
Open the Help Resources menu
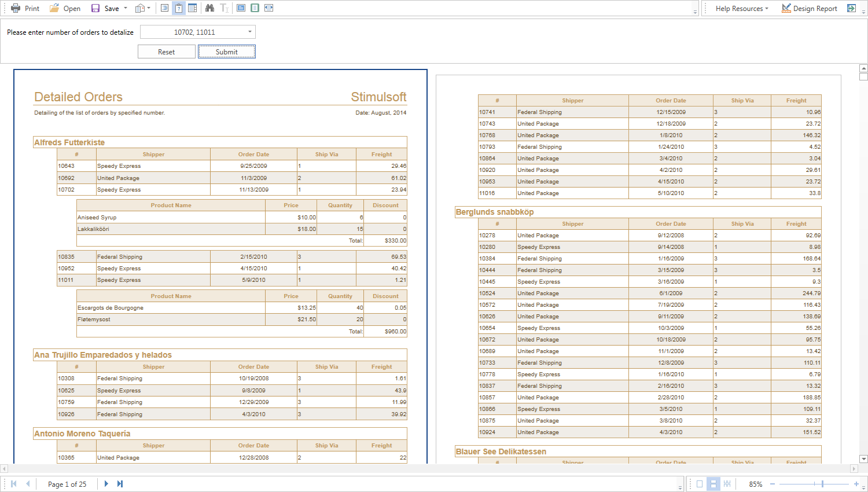[741, 8]
